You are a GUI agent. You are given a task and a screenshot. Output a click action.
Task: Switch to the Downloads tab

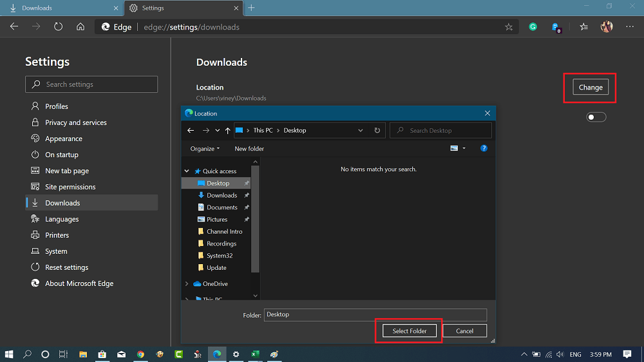point(62,8)
